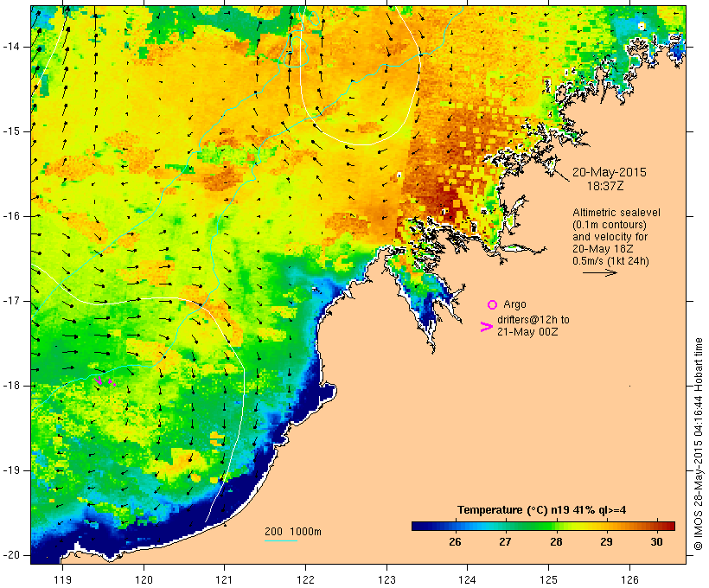This screenshot has height=588, width=709.
Task: Click the '20-May-2015' date label
Action: coord(609,172)
